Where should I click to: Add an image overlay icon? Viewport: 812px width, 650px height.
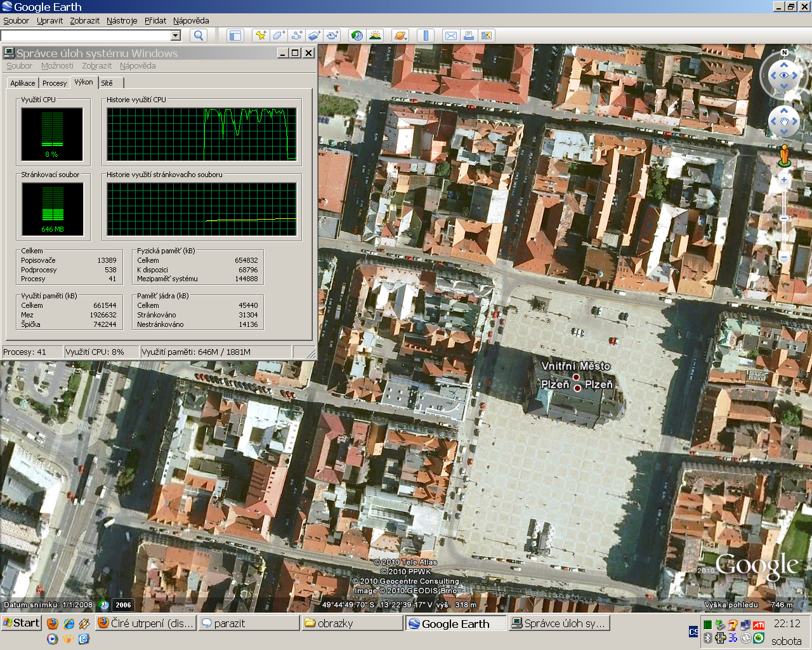pos(314,36)
